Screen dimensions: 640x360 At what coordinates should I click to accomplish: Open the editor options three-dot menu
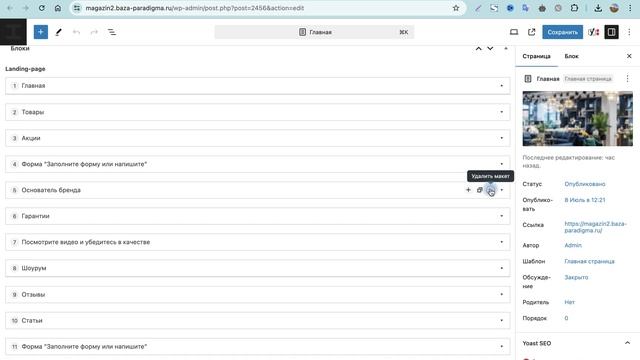[x=629, y=32]
